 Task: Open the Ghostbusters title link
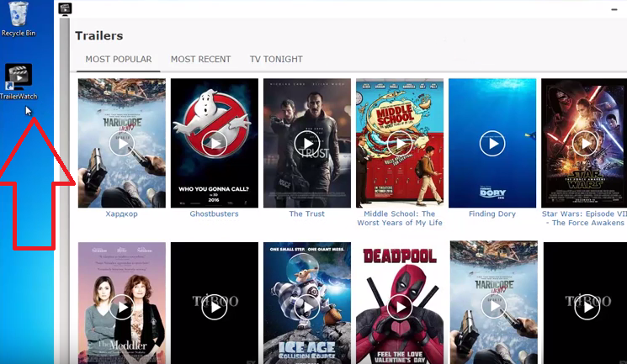pyautogui.click(x=215, y=214)
